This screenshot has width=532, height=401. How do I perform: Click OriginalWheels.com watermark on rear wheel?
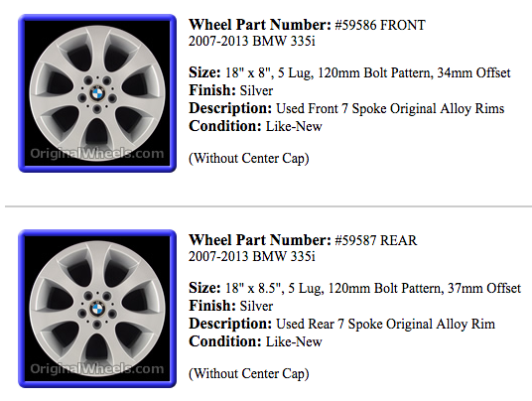(97, 369)
